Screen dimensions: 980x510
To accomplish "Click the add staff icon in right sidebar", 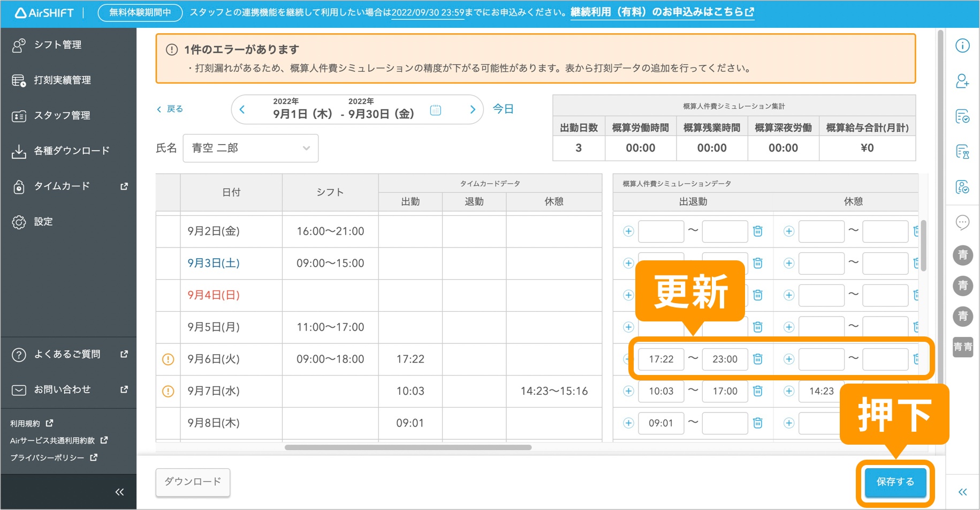I will click(x=962, y=81).
